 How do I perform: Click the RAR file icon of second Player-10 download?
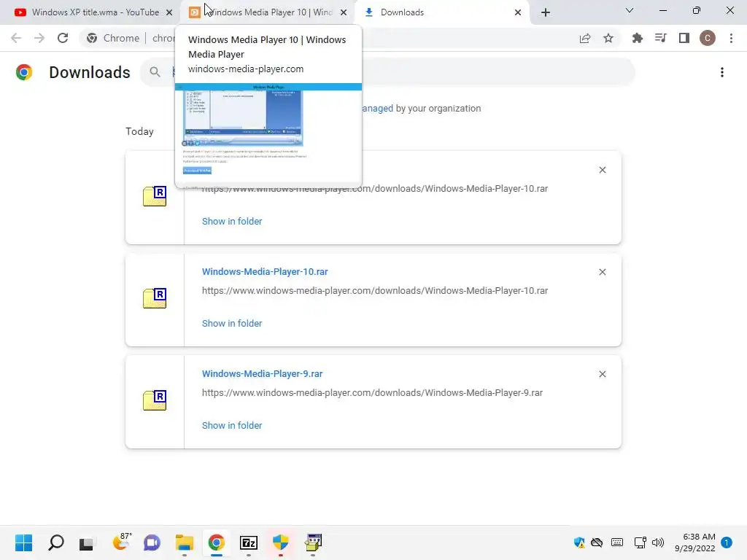[x=155, y=298]
